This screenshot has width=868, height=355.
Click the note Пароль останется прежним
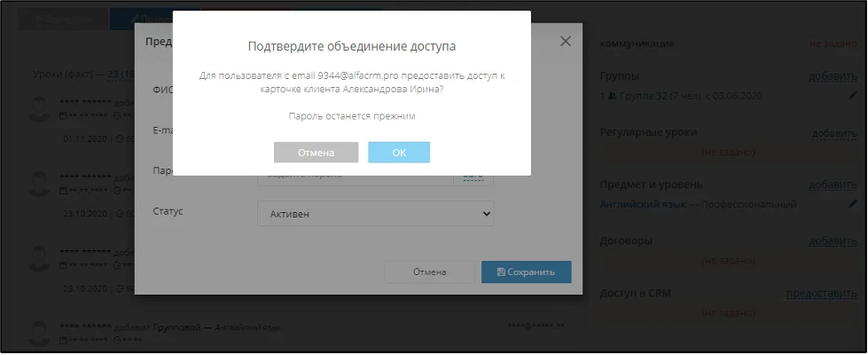(351, 116)
